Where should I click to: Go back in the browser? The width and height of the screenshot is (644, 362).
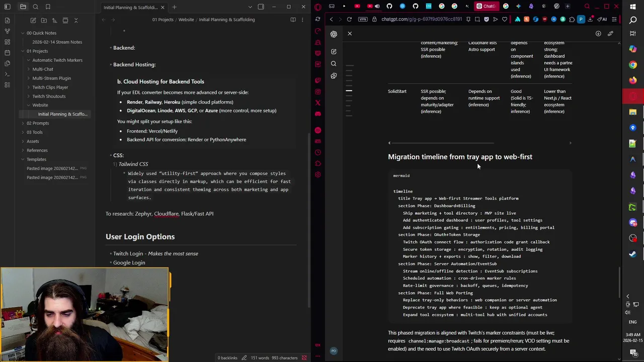331,19
